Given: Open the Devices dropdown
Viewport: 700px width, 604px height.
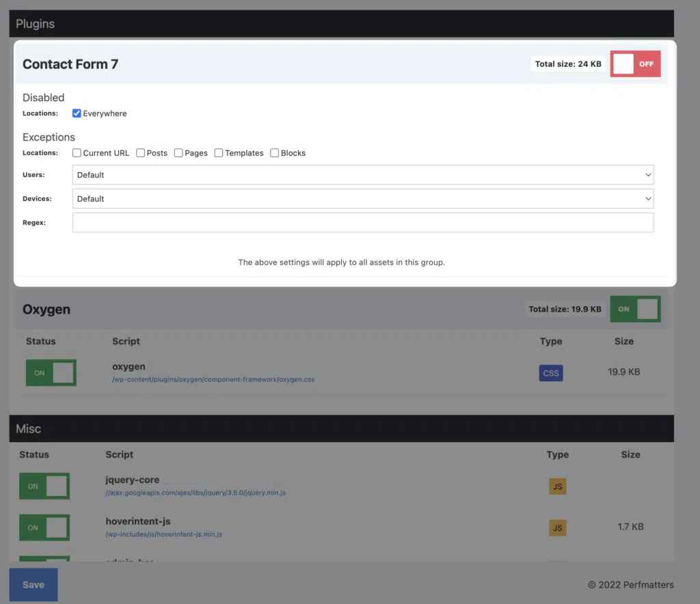Looking at the screenshot, I should click(x=363, y=199).
